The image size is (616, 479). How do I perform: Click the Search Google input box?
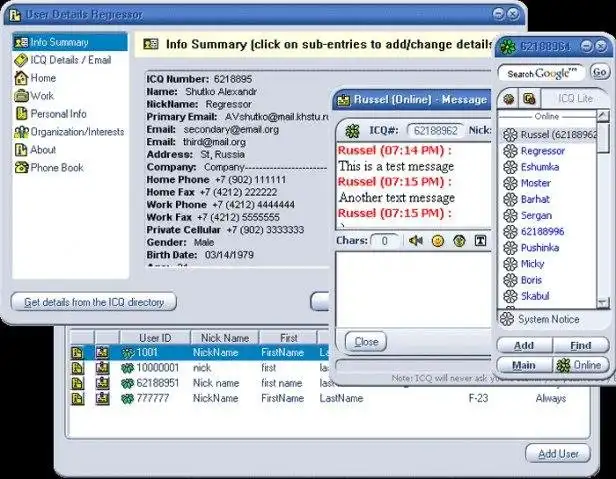tap(541, 73)
